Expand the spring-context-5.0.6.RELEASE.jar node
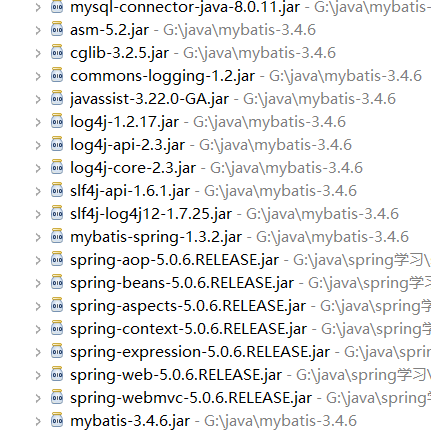The image size is (431, 431). 38,329
